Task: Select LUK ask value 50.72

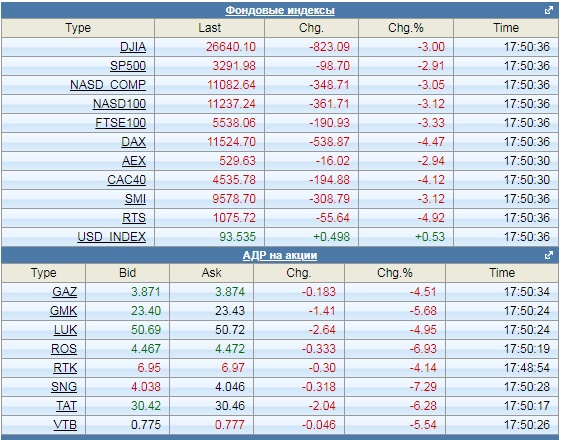Action: click(x=230, y=329)
